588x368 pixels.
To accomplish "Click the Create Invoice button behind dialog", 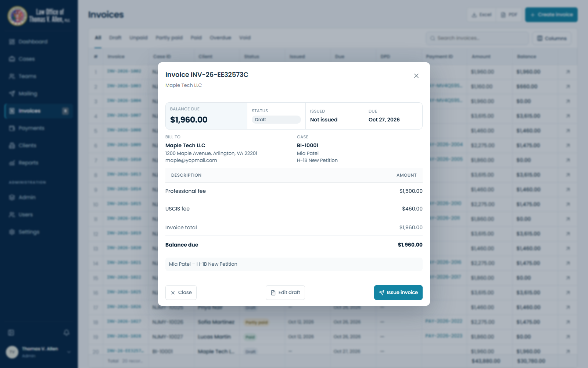I will 551,15.
